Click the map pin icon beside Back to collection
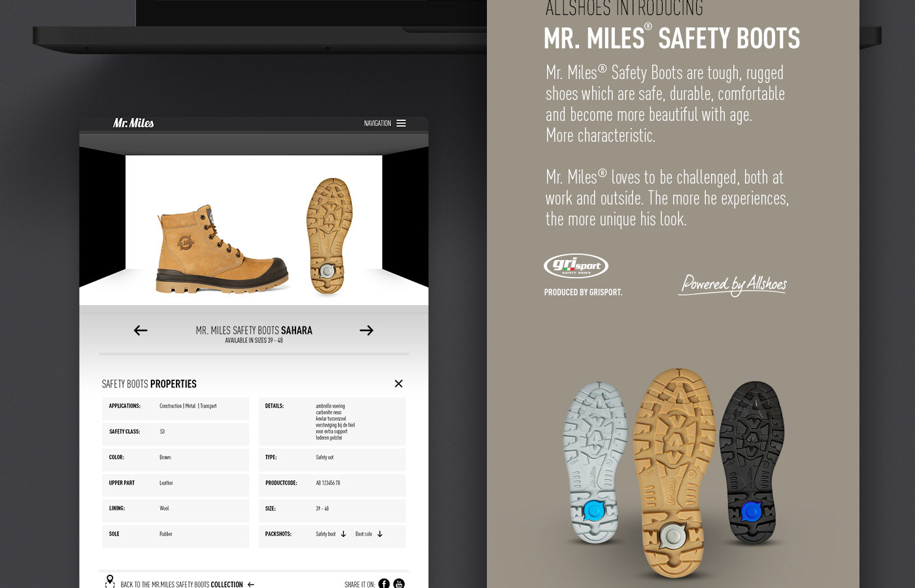This screenshot has width=915, height=588. tap(110, 581)
